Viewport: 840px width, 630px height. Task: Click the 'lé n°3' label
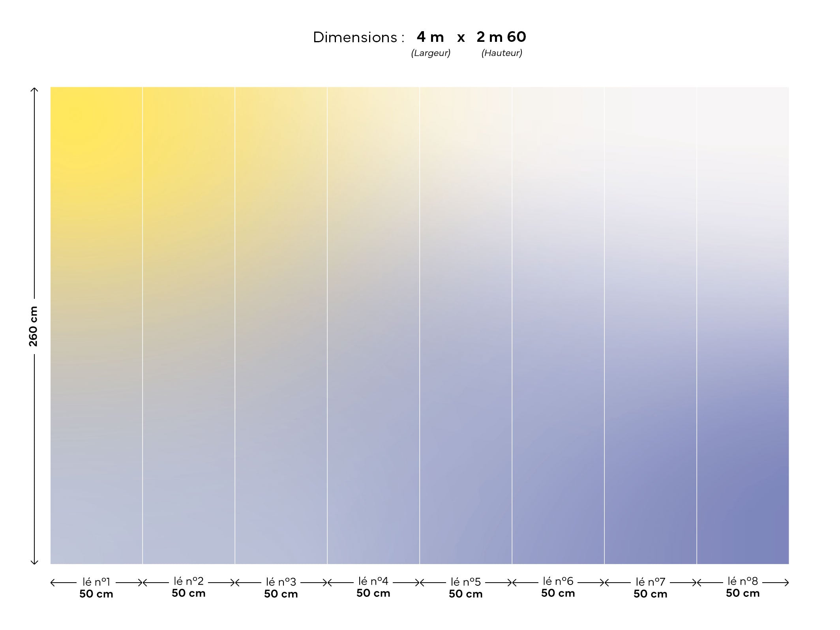click(281, 582)
